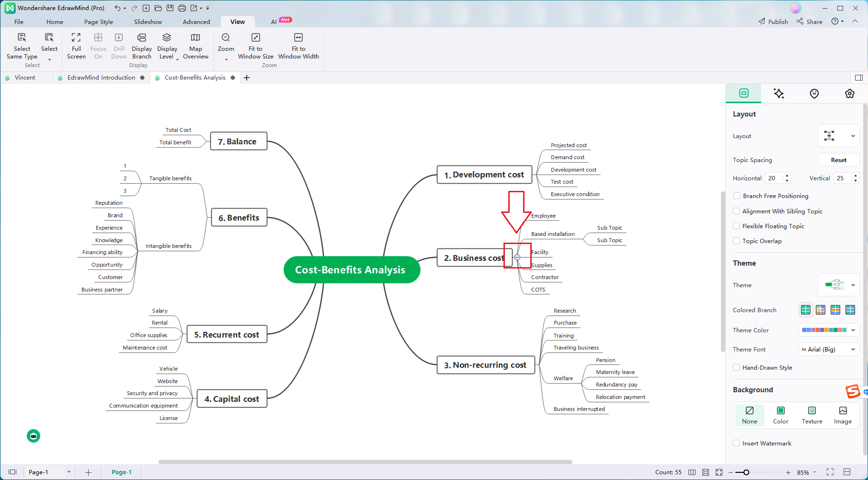The width and height of the screenshot is (868, 480).
Task: Click the Horizontal spacing value field
Action: (775, 178)
